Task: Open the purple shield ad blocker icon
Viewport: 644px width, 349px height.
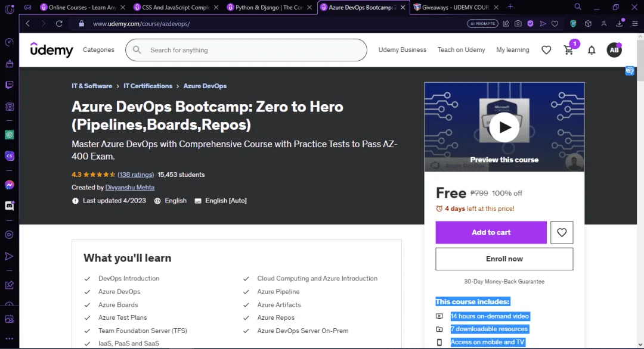Action: click(530, 24)
